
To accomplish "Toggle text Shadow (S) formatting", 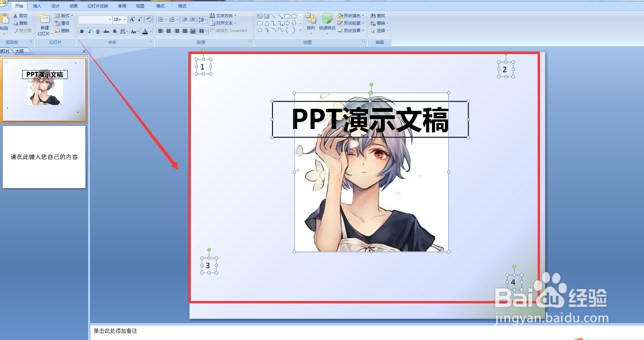I will pyautogui.click(x=115, y=31).
